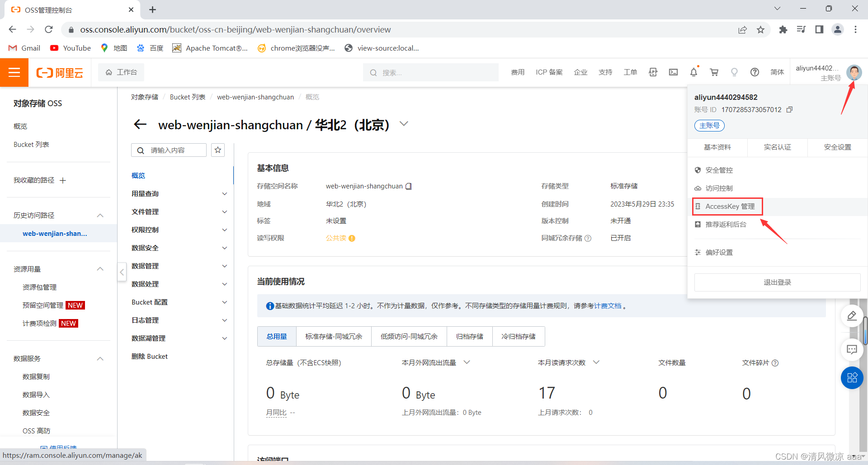868x465 pixels.
Task: Open the 本月外网流出流量 dropdown
Action: pyautogui.click(x=467, y=362)
